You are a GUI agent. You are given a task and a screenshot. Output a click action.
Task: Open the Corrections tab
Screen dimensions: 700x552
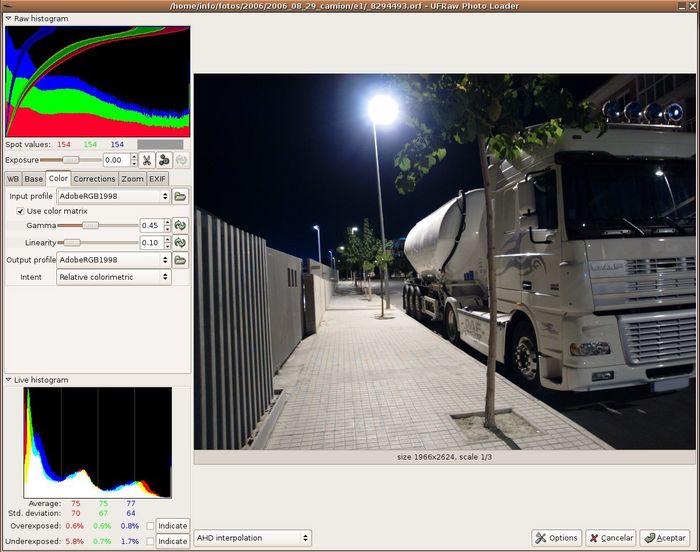[94, 179]
